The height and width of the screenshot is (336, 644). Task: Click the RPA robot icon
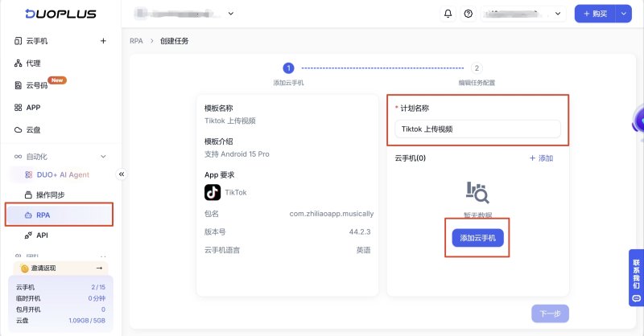pos(28,215)
